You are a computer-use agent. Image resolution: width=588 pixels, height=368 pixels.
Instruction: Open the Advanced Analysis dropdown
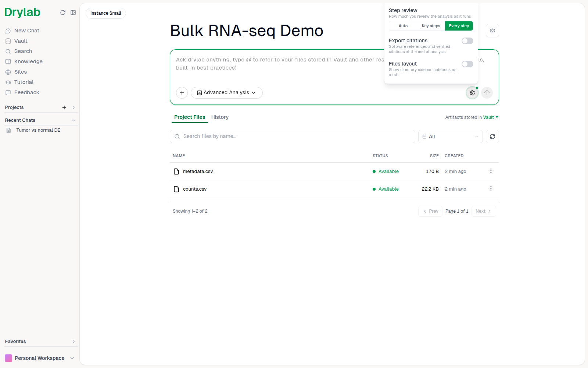pos(227,93)
